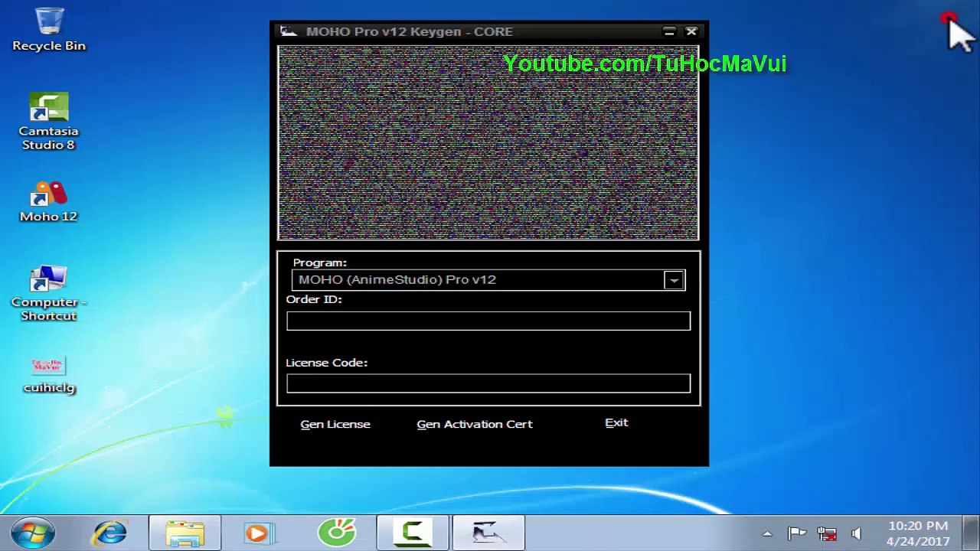
Task: Switch to Camtasia on the taskbar
Action: (412, 533)
